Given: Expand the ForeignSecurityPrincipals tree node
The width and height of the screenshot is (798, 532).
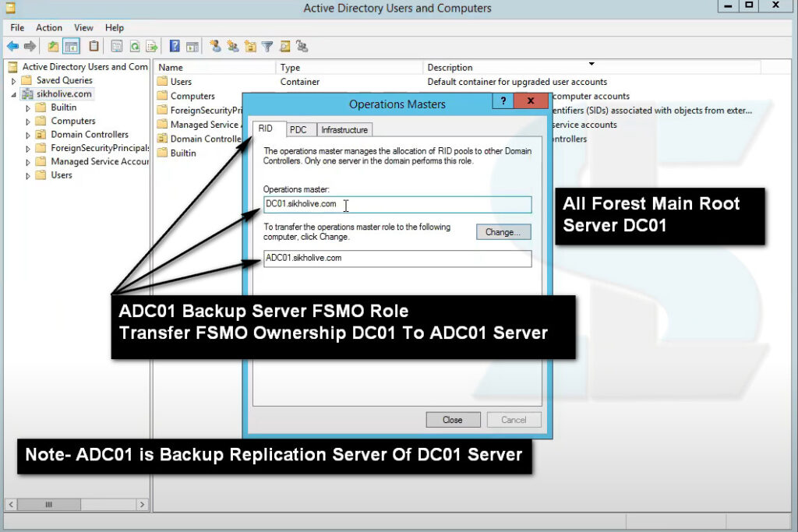Looking at the screenshot, I should point(28,149).
